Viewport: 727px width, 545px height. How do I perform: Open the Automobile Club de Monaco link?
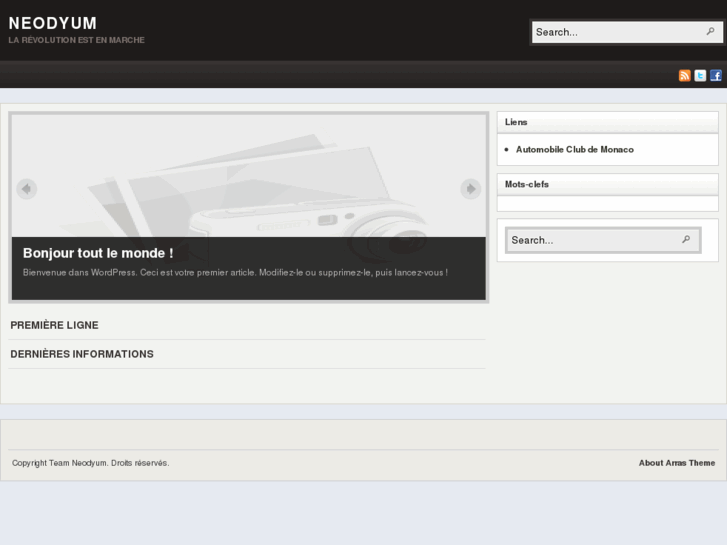coord(574,149)
